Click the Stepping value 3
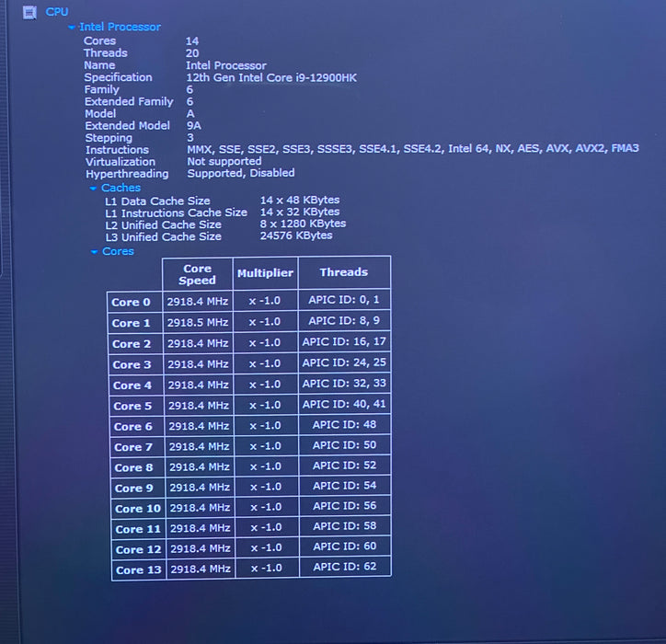Viewport: 666px width, 644px height. (190, 138)
